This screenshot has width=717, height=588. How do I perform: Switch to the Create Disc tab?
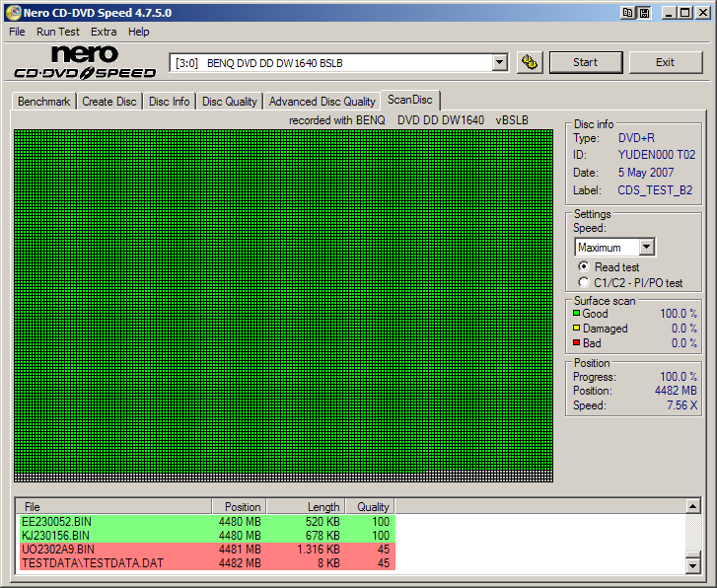109,102
